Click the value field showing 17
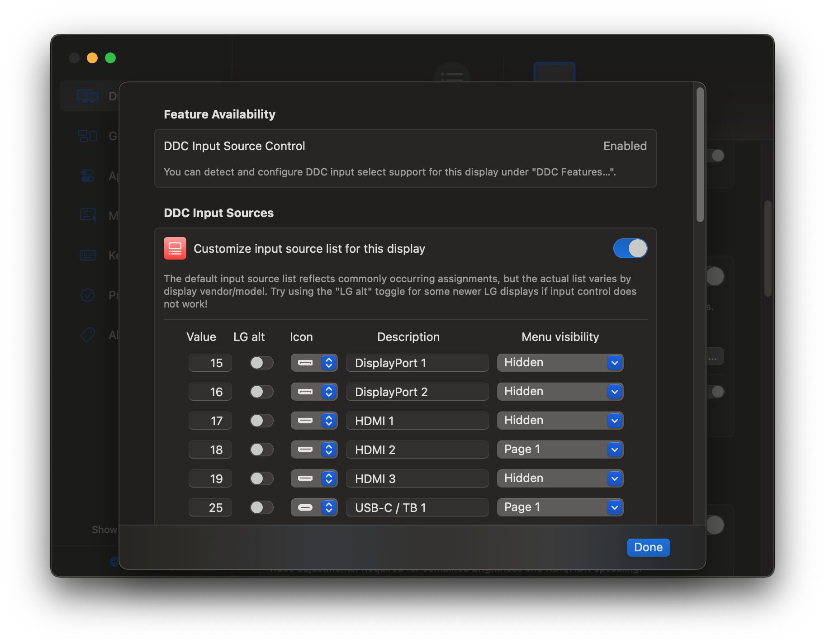This screenshot has width=825, height=644. (210, 421)
